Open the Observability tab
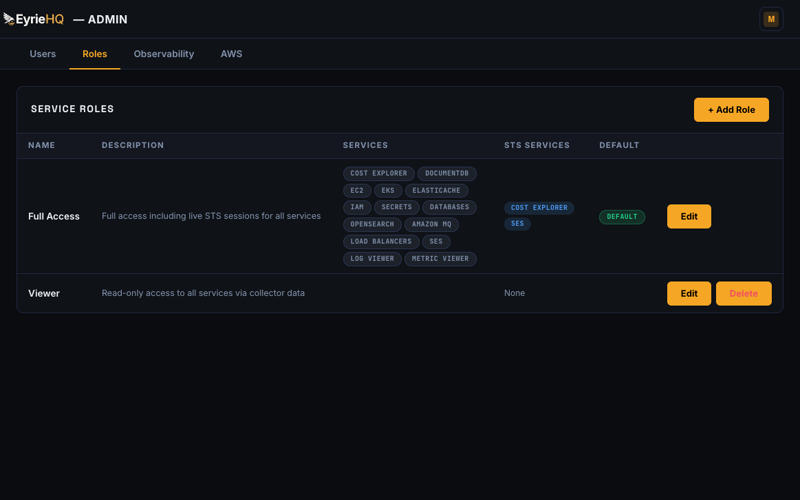The width and height of the screenshot is (800, 500). [x=164, y=54]
